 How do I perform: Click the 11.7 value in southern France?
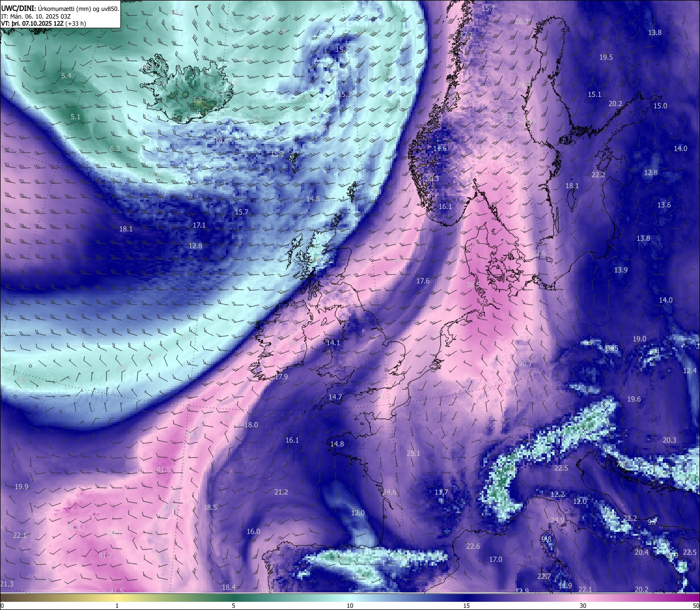(x=441, y=492)
